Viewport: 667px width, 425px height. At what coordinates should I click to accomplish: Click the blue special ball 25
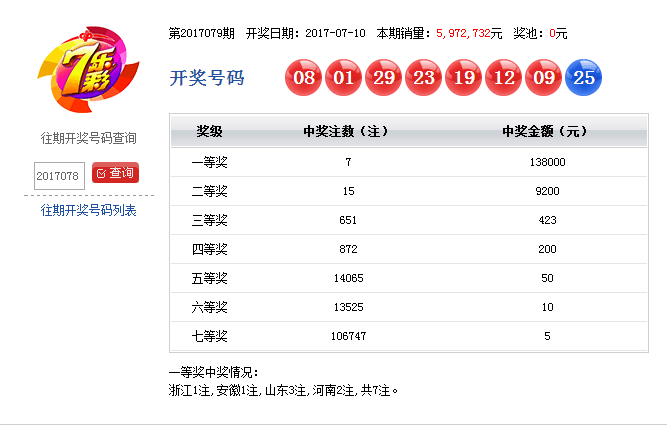tap(584, 79)
